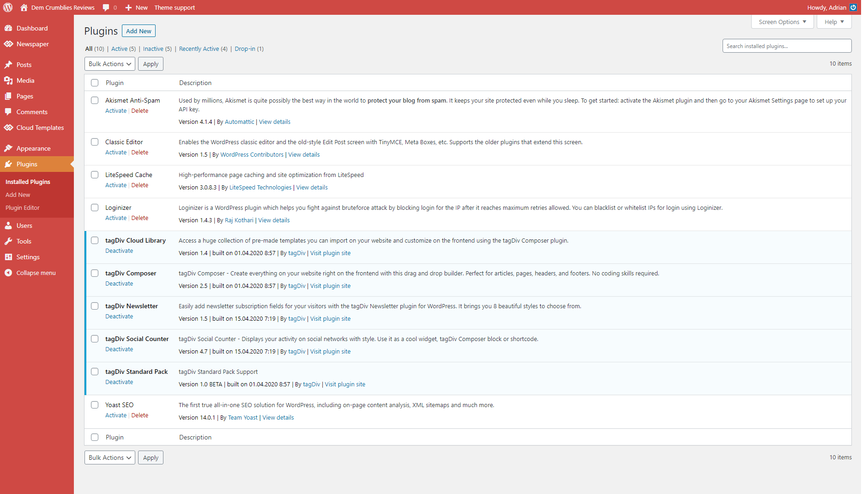Click the Users person icon
Viewport: 868px width, 494px height.
coord(8,226)
